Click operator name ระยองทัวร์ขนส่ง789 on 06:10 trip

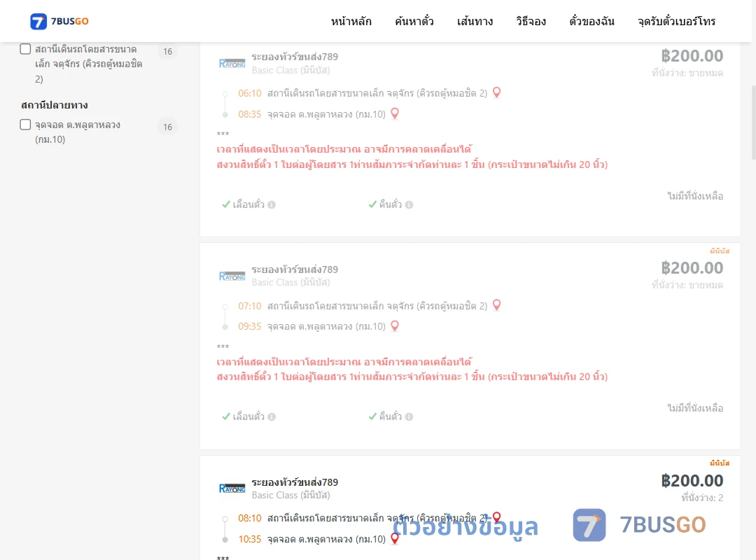coord(295,57)
